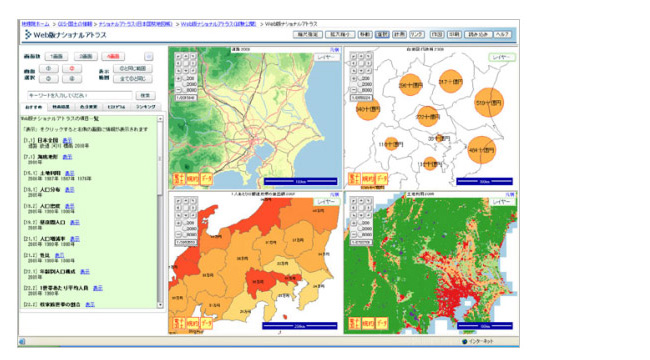Viewport: 650px width, 360px height.
Task: Open レイヤー dropdown on bubble chart map
Action: [x=502, y=57]
